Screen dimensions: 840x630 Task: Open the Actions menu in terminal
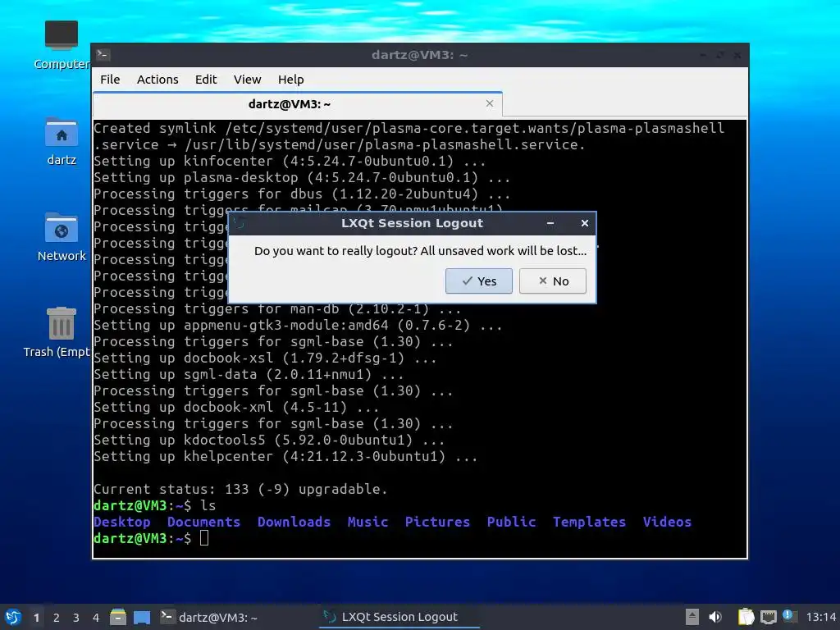coord(157,80)
